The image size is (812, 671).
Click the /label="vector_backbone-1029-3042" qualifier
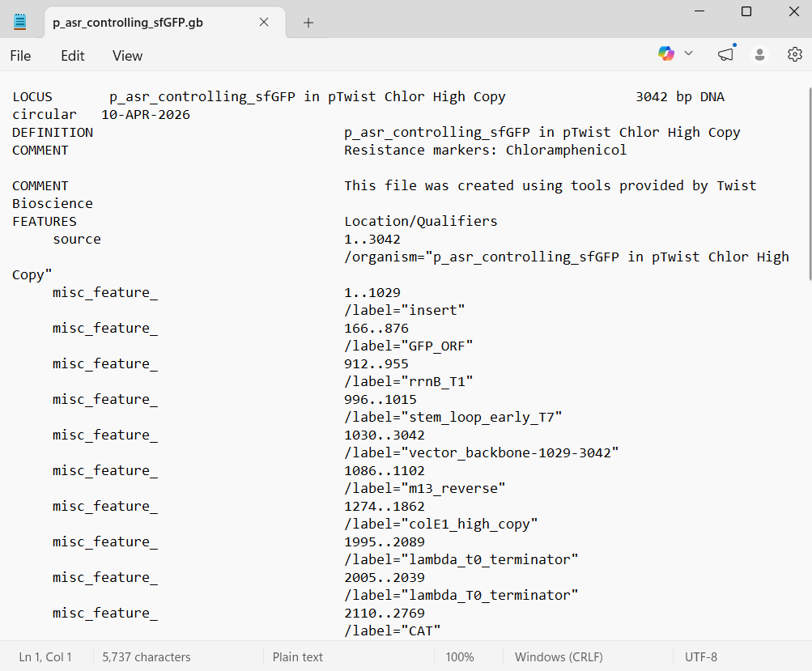(x=482, y=453)
